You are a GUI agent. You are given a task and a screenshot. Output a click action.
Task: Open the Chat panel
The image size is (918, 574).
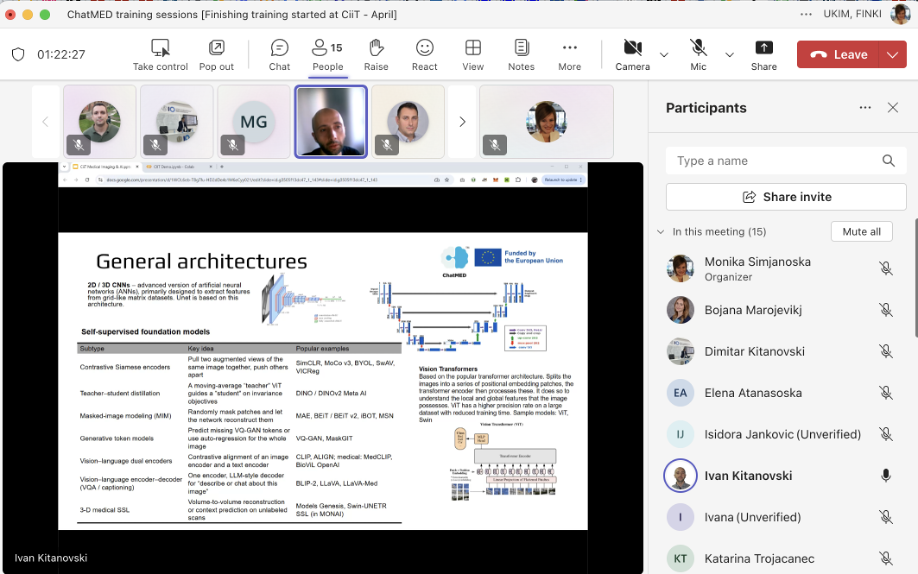coord(279,48)
